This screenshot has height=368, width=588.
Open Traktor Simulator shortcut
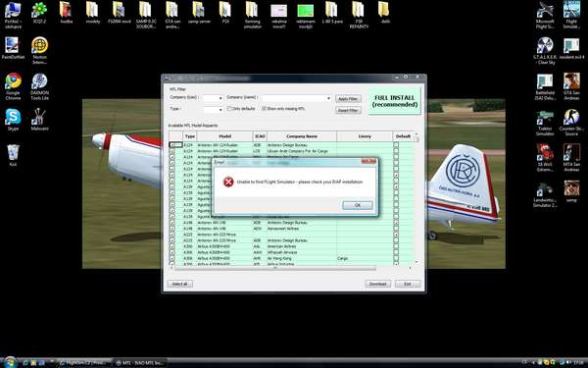[x=545, y=122]
